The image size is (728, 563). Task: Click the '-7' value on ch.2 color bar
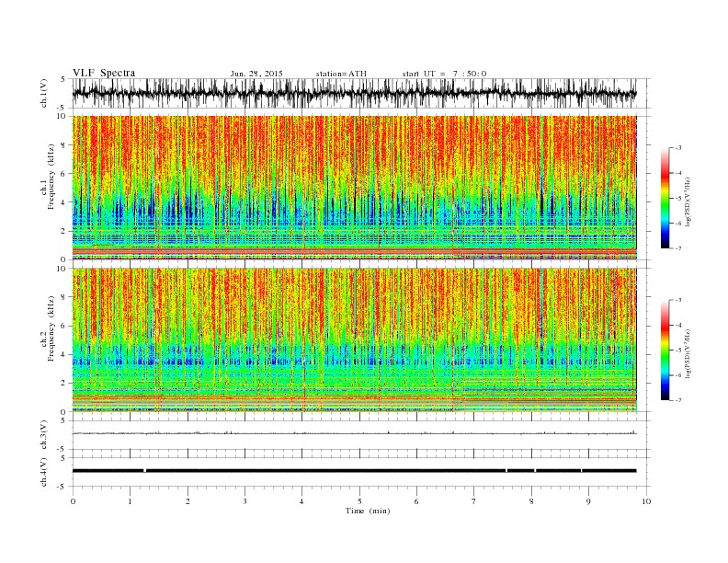677,400
